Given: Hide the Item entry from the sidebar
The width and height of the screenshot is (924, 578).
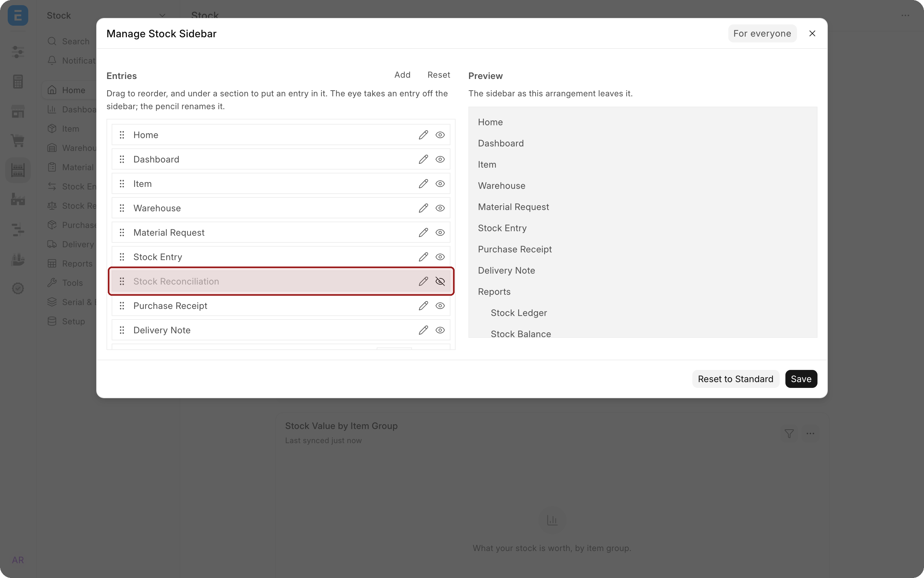Looking at the screenshot, I should (x=440, y=184).
